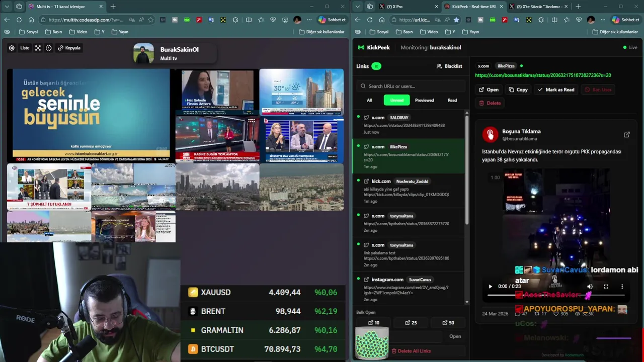Reload the Multi tv browser page
The width and height of the screenshot is (644, 362).
(19, 20)
